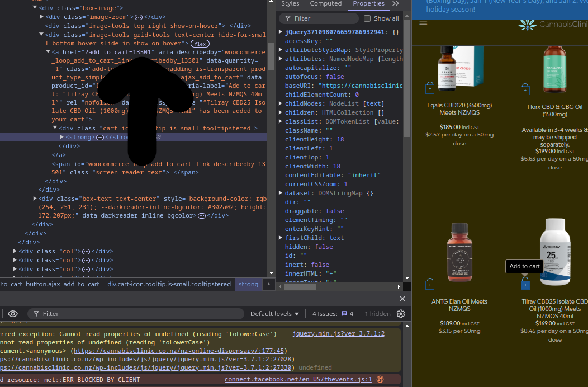
Task: Open the ?add-to-cart=13501 href link
Action: 118,52
